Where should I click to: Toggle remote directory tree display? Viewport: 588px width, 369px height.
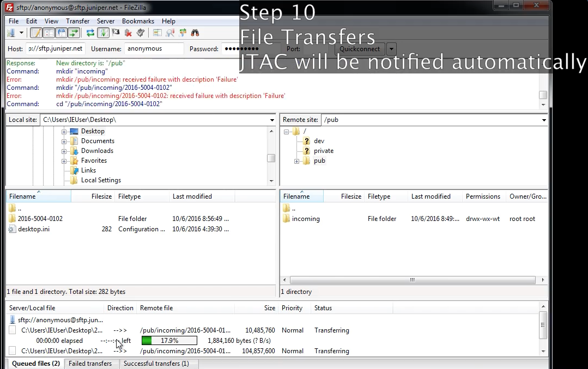61,33
